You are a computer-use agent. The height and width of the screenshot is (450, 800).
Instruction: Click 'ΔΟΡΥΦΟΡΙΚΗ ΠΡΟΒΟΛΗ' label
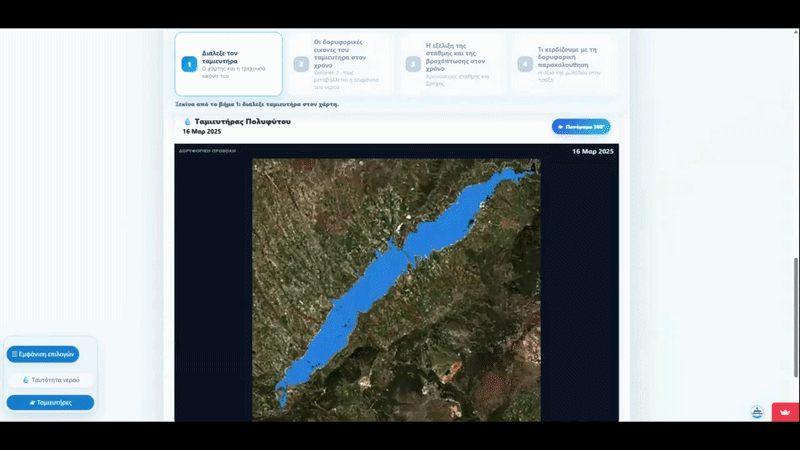click(x=207, y=151)
